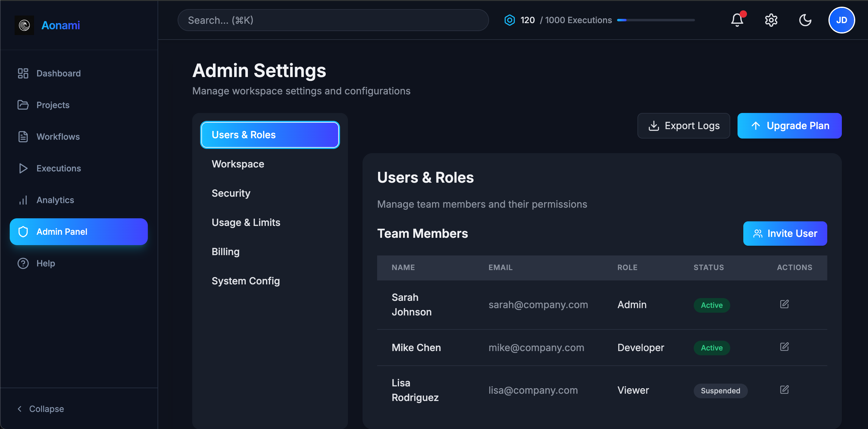The height and width of the screenshot is (429, 868).
Task: Click the Viewer role cell
Action: pos(633,390)
